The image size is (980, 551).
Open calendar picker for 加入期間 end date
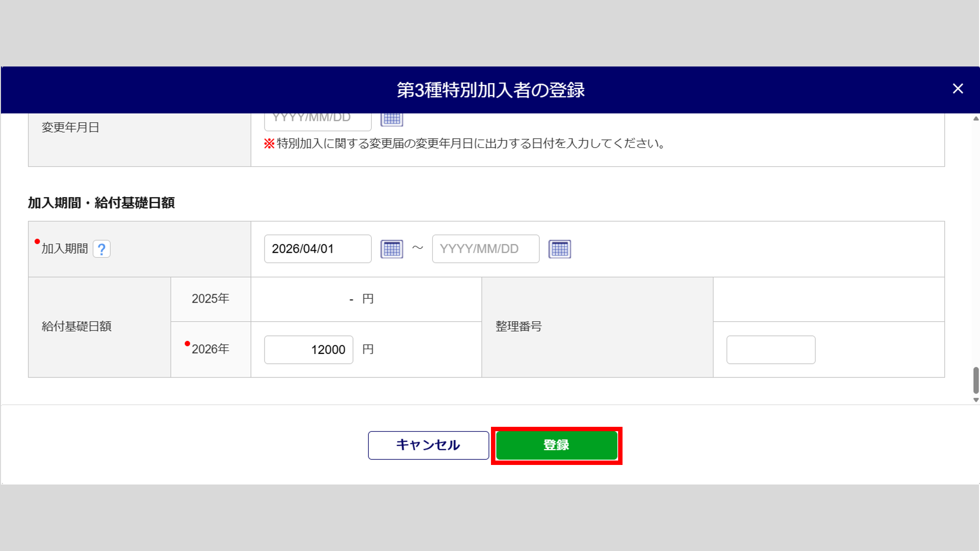pos(559,249)
